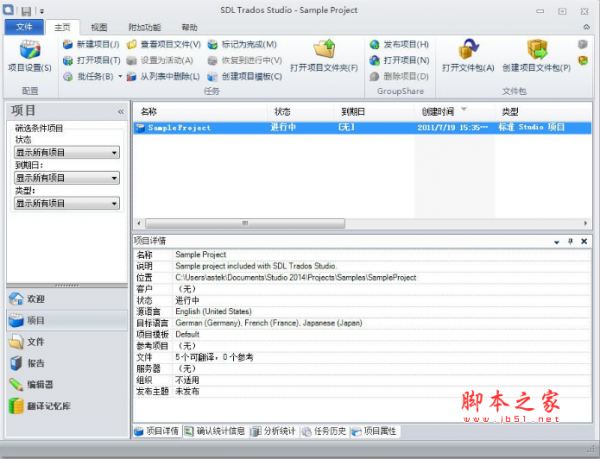Click the sidebar splitter grip above Welcome

(x=67, y=285)
